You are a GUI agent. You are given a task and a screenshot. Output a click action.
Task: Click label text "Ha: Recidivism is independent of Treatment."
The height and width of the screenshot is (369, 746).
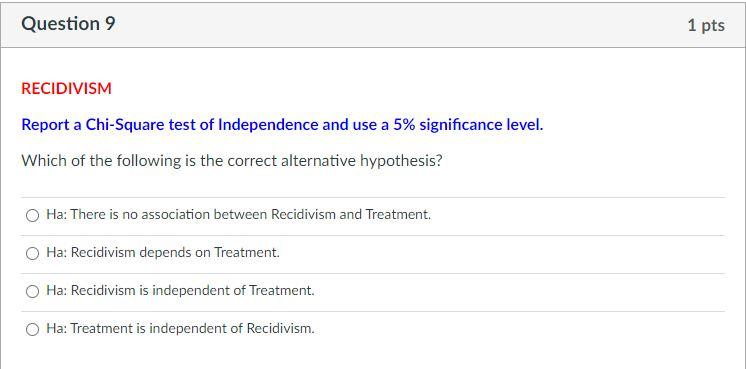pos(180,290)
